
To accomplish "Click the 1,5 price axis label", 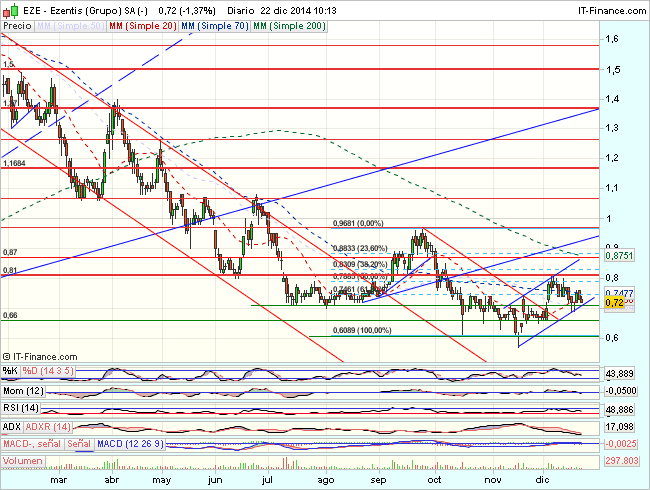I will (x=613, y=70).
